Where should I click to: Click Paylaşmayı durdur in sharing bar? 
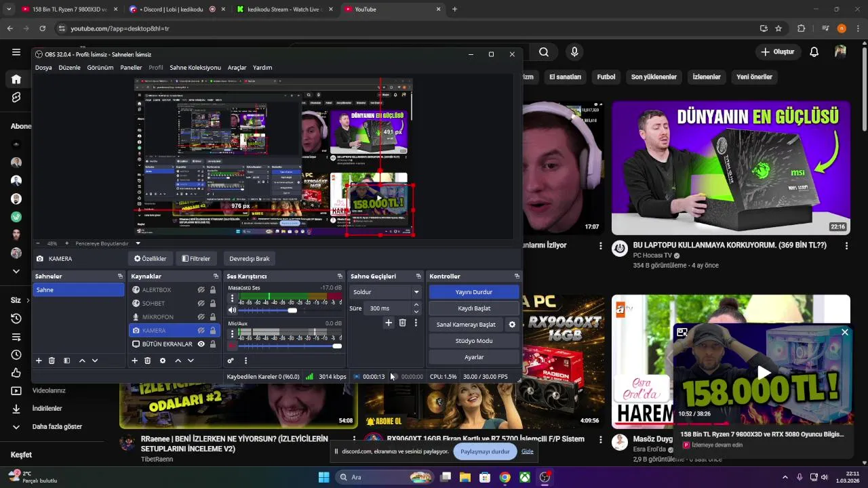485,451
